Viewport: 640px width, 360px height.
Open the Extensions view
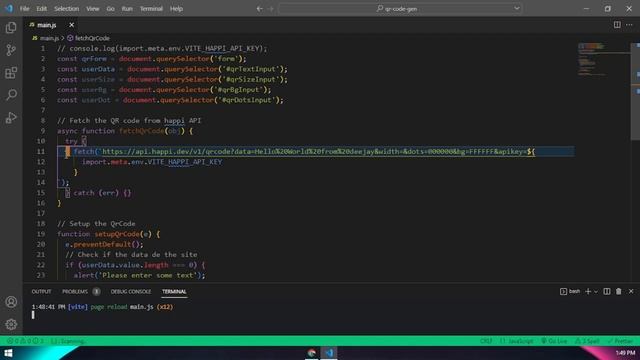tap(11, 73)
